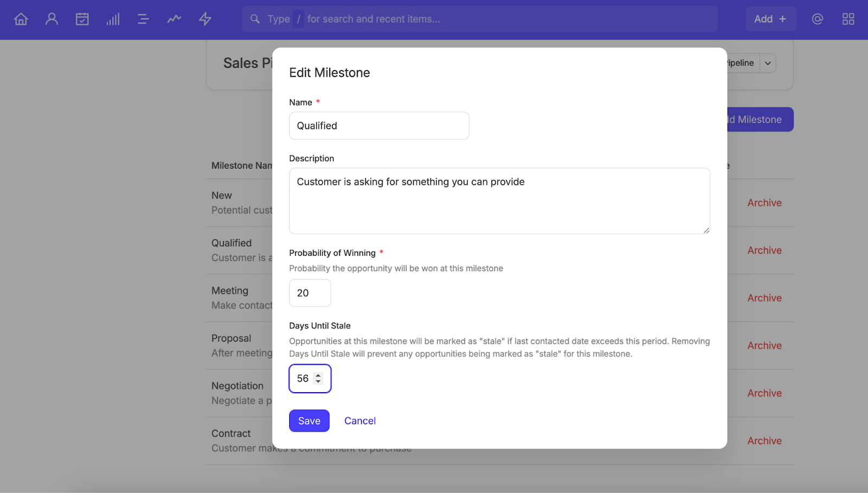Open the apps grid icon
This screenshot has height=493, width=868.
coord(848,19)
